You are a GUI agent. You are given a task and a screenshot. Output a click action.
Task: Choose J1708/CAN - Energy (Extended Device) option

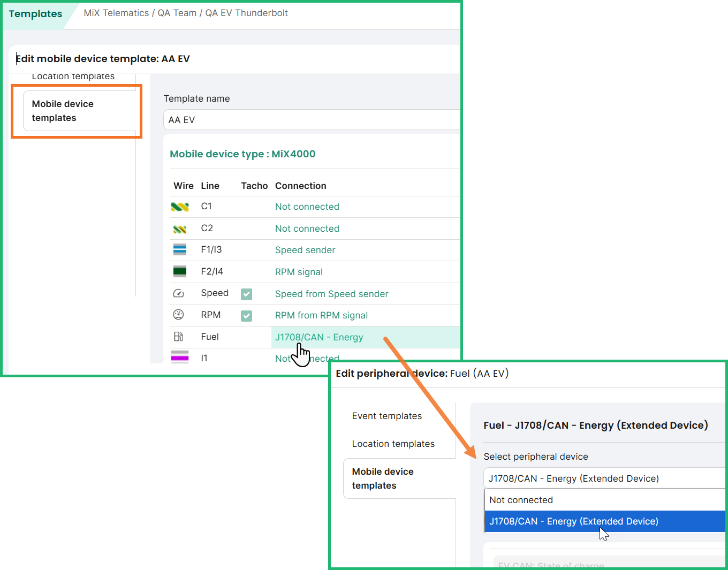point(605,521)
